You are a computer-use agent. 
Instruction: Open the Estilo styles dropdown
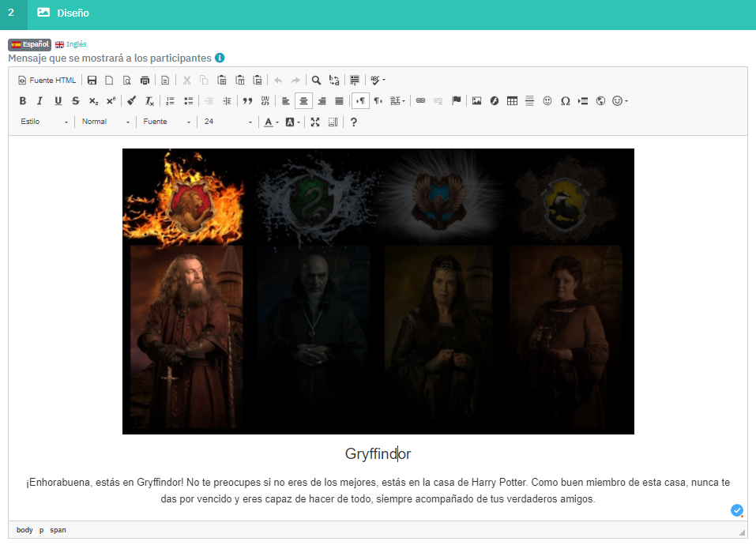(44, 122)
